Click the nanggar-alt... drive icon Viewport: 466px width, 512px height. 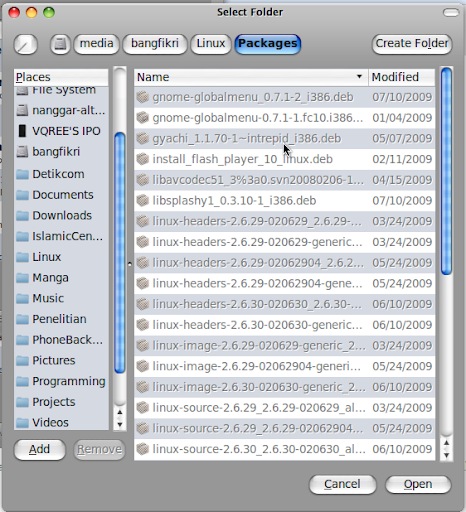22,110
